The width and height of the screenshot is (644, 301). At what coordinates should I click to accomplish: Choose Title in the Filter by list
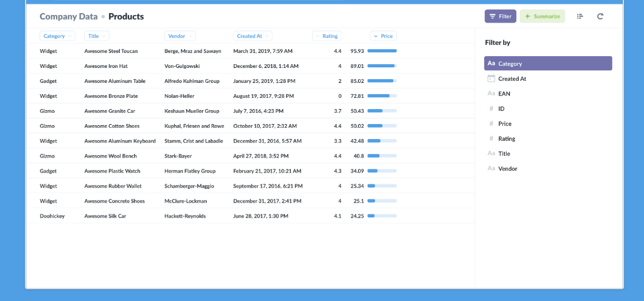(504, 153)
